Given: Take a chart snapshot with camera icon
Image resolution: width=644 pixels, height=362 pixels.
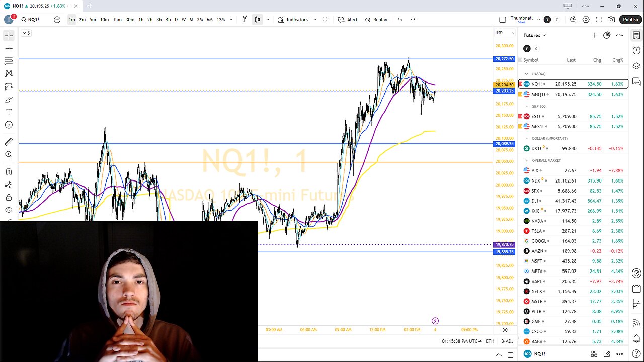Looking at the screenshot, I should coord(611,20).
